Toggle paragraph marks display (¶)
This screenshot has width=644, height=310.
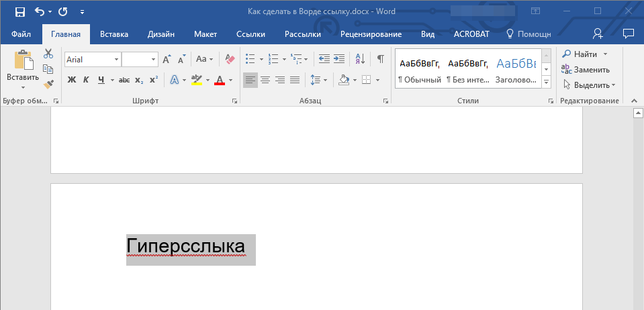[380, 59]
